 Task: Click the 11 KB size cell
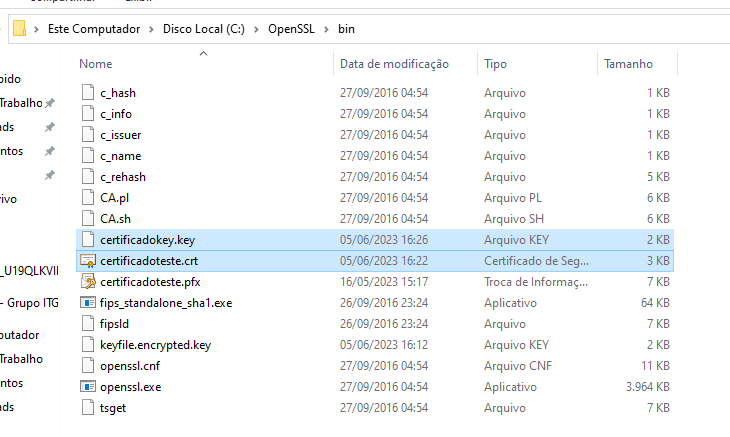pyautogui.click(x=655, y=366)
